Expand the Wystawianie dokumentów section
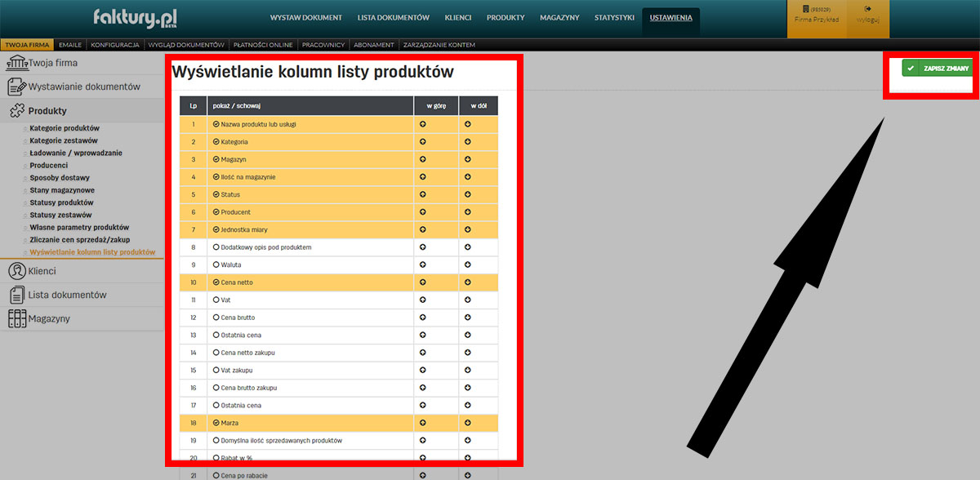This screenshot has width=980, height=480. click(73, 87)
